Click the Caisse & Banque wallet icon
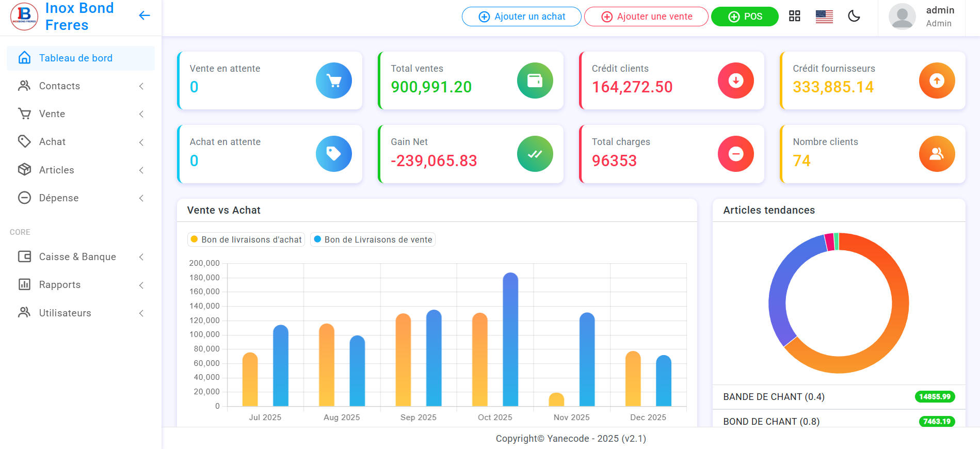The image size is (980, 449). click(x=24, y=256)
